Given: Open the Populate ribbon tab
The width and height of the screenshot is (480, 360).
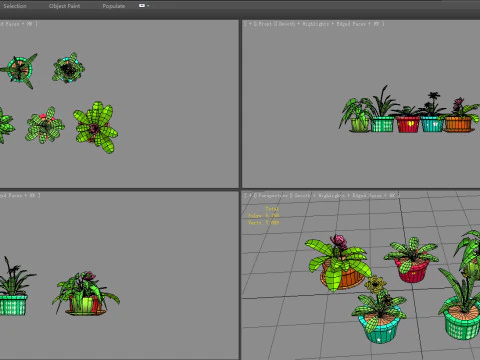Looking at the screenshot, I should [x=114, y=6].
